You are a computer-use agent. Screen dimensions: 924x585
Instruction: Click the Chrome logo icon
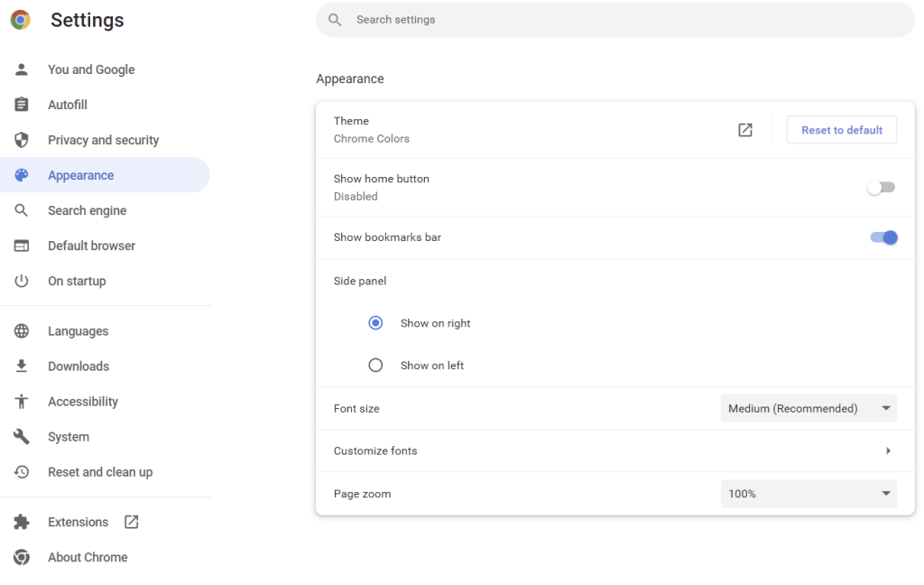pos(21,20)
